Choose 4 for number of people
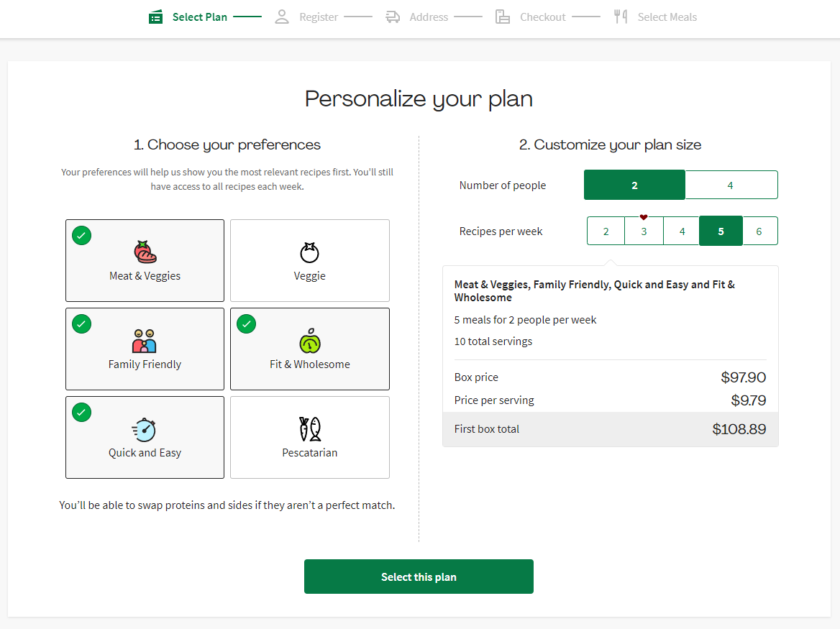The height and width of the screenshot is (629, 840). point(730,185)
